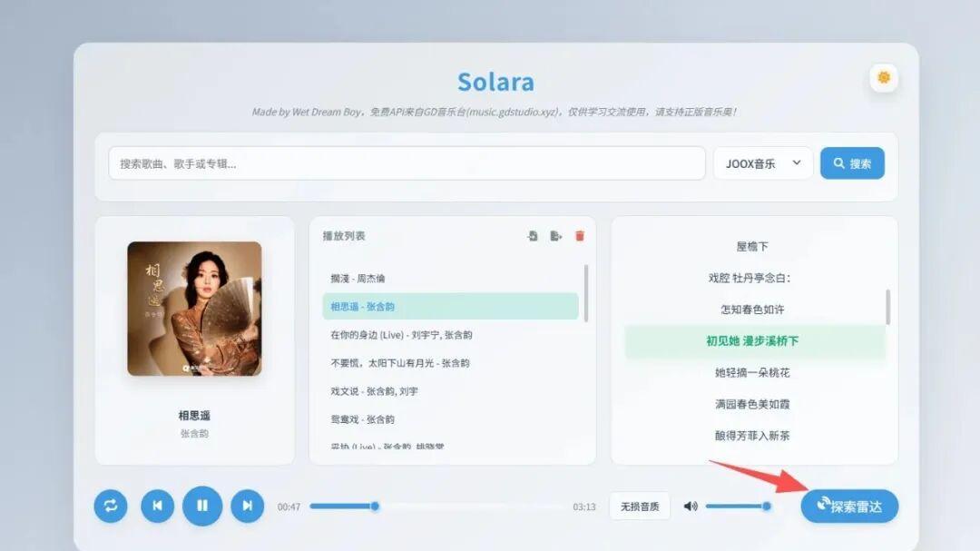Open the JOOX音乐 source dropdown
The height and width of the screenshot is (551, 980).
(764, 162)
